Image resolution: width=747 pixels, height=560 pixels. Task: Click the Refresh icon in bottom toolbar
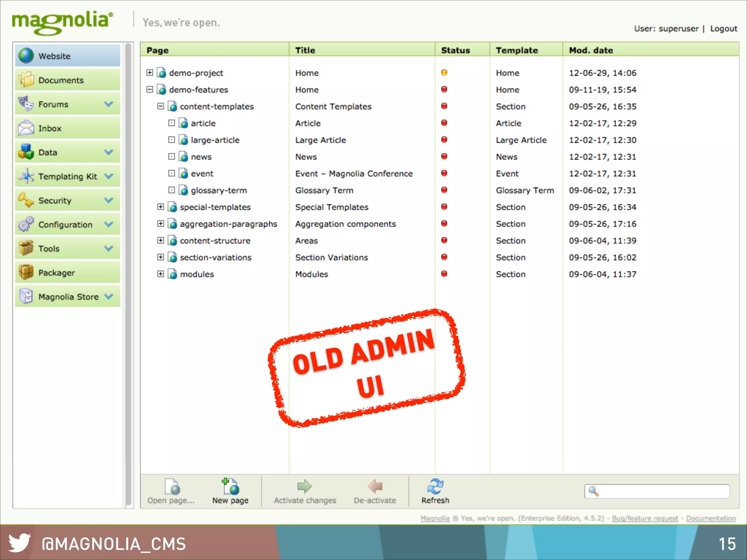435,486
